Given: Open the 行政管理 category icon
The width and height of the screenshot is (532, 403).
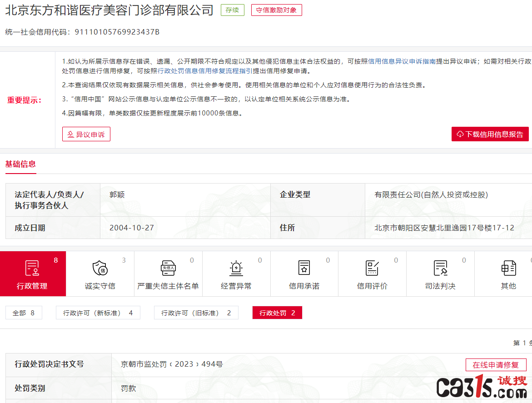Looking at the screenshot, I should click(32, 268).
